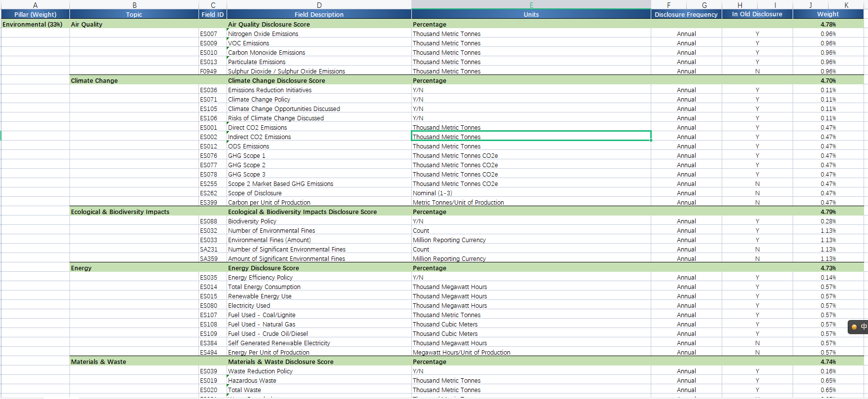Click 'Sulphur Dioxide / Sulphur Oxide Emissions' cell
This screenshot has height=399, width=868.
[x=319, y=71]
